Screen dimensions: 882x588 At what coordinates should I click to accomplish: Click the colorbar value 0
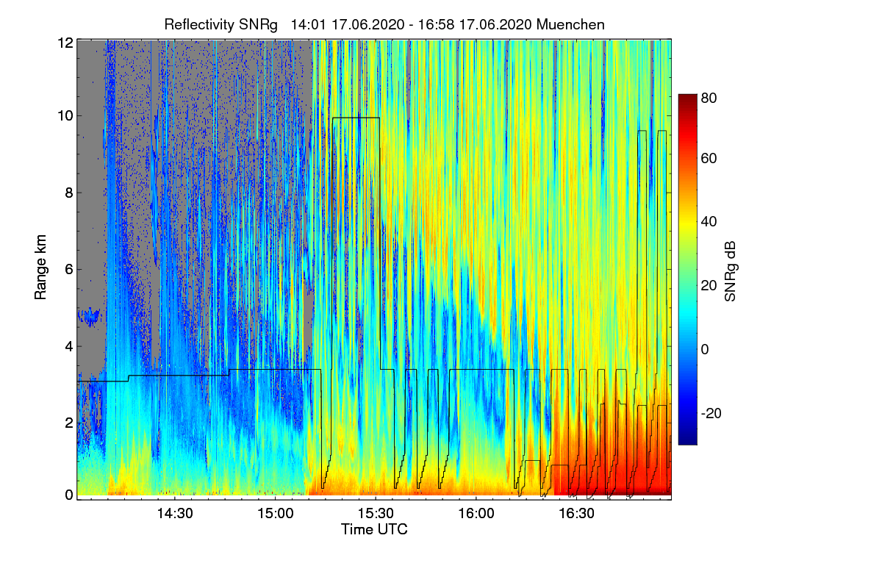[x=705, y=349]
